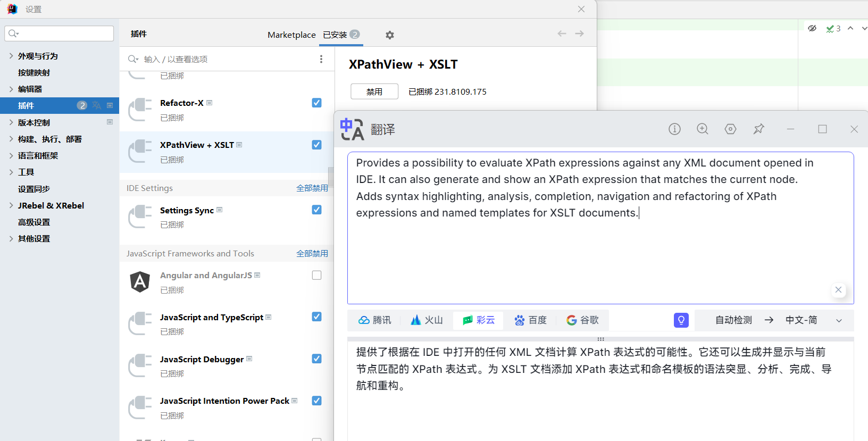Uncheck the XPathView + XSLT plugin
Viewport: 868px width, 441px height.
(316, 145)
